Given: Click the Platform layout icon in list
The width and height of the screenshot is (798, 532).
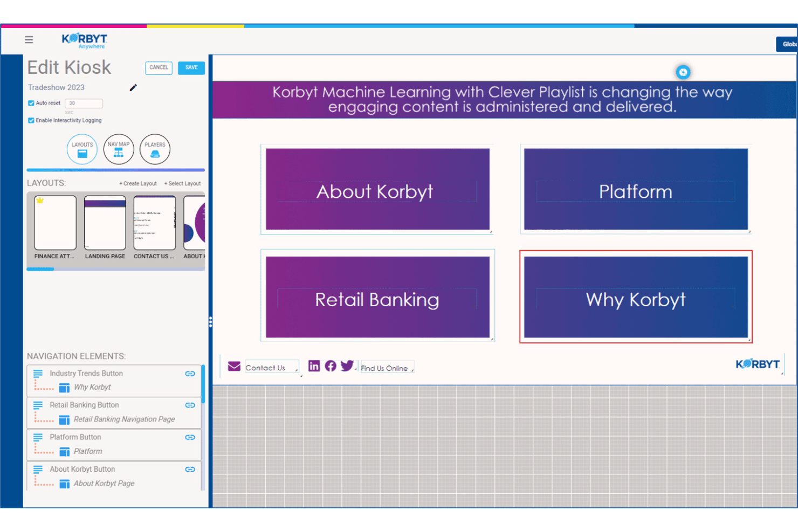Looking at the screenshot, I should pyautogui.click(x=64, y=452).
